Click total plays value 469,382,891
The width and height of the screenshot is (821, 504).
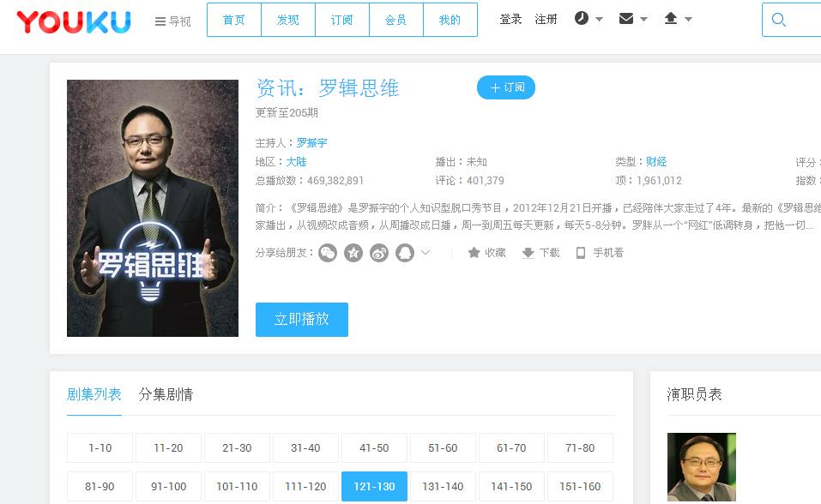point(335,181)
